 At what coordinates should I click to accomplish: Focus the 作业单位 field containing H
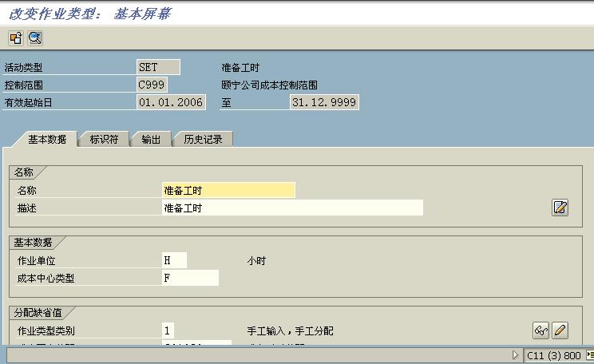(x=174, y=260)
